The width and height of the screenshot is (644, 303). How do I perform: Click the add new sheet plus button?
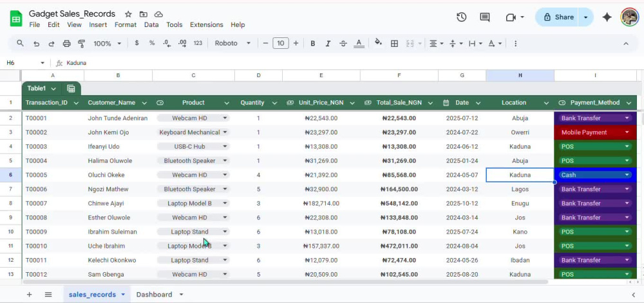(x=29, y=295)
